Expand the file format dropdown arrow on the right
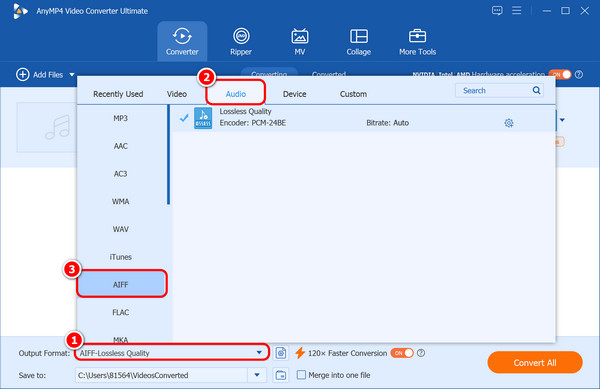 (562, 120)
